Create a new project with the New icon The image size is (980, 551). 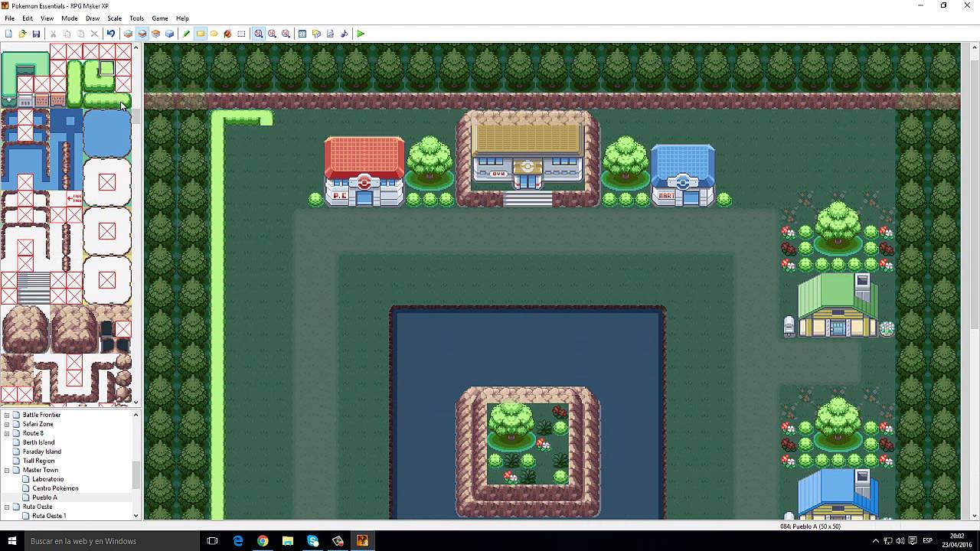coord(8,34)
